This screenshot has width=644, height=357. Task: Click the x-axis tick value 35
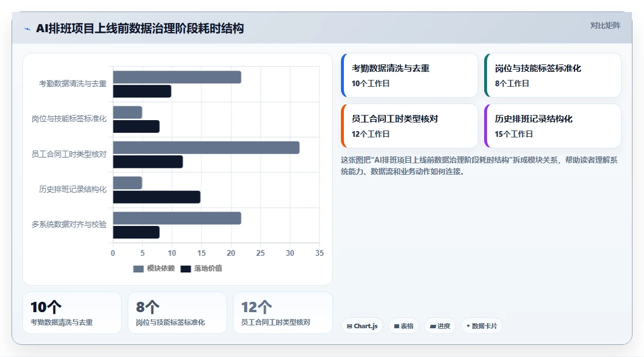pos(320,253)
